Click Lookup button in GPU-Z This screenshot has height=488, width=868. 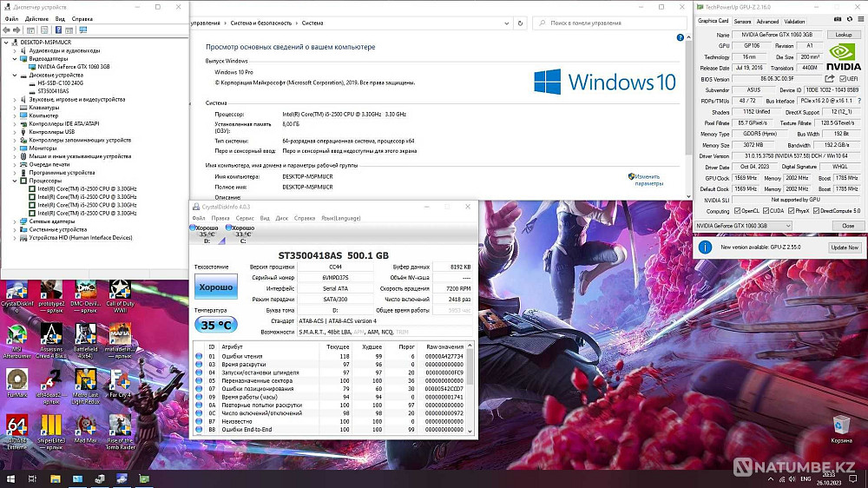pos(844,35)
